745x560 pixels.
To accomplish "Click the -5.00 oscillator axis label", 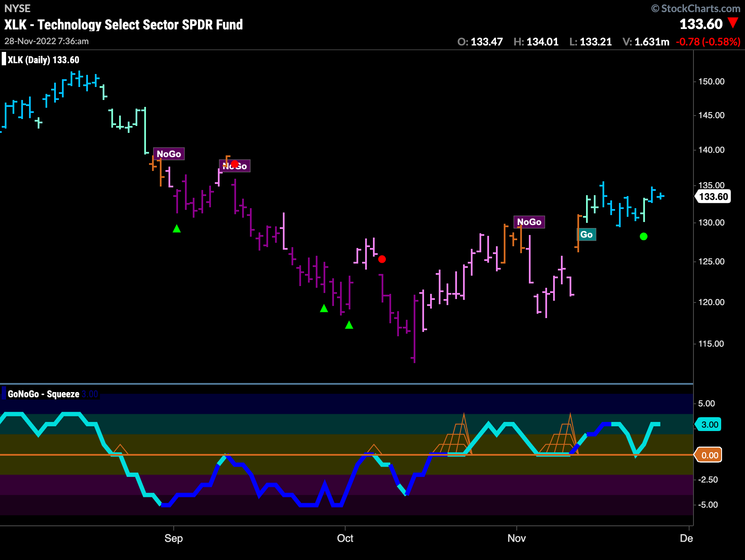I will coord(708,505).
